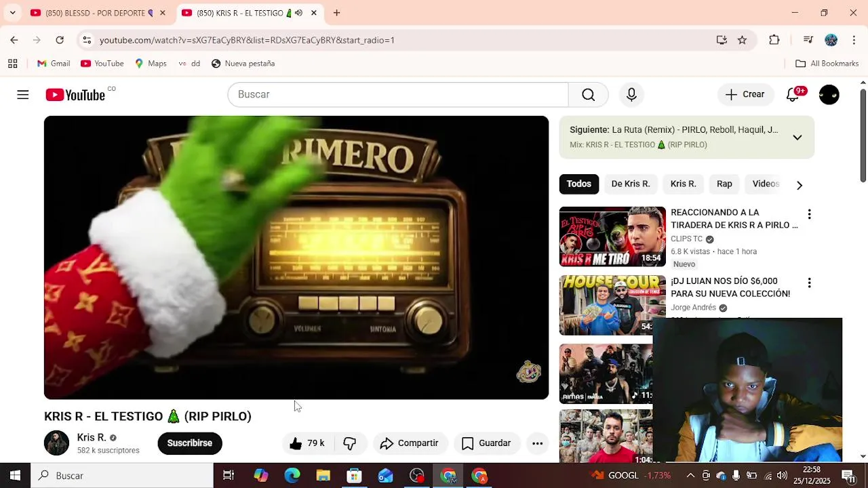Open the Nueva pestaña bookmark

click(x=243, y=64)
